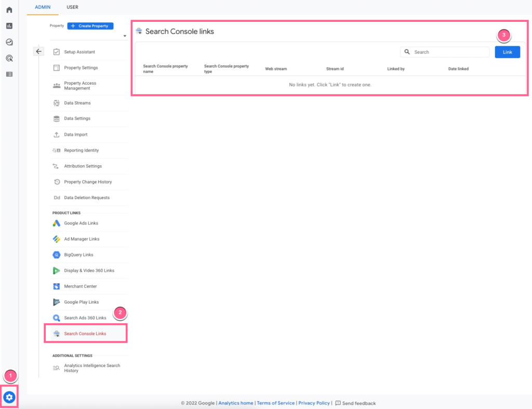Click the Google Play logo icon
The height and width of the screenshot is (409, 532).
(56, 302)
